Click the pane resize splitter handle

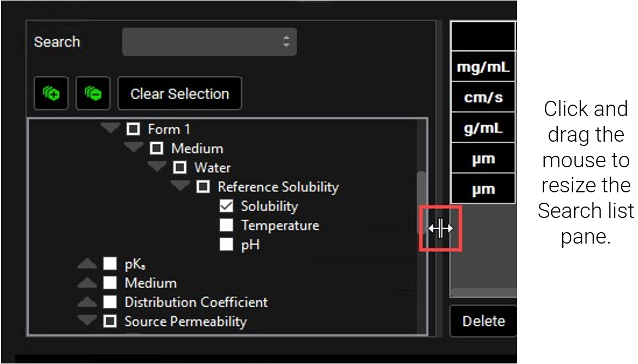440,228
